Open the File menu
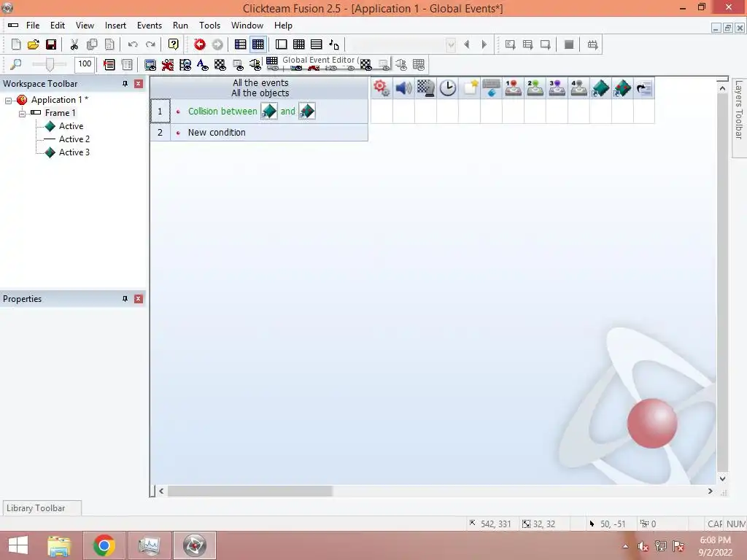Viewport: 747px width, 560px height. [x=33, y=26]
